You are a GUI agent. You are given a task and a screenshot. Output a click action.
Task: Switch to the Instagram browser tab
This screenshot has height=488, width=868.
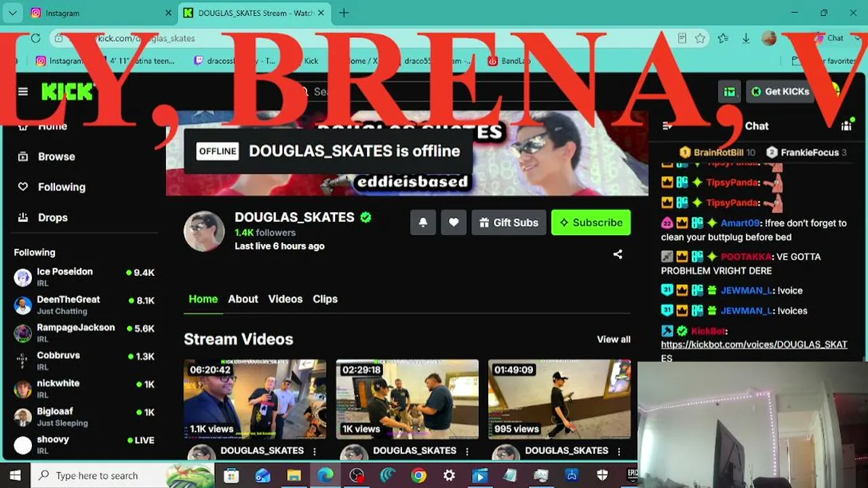(102, 13)
